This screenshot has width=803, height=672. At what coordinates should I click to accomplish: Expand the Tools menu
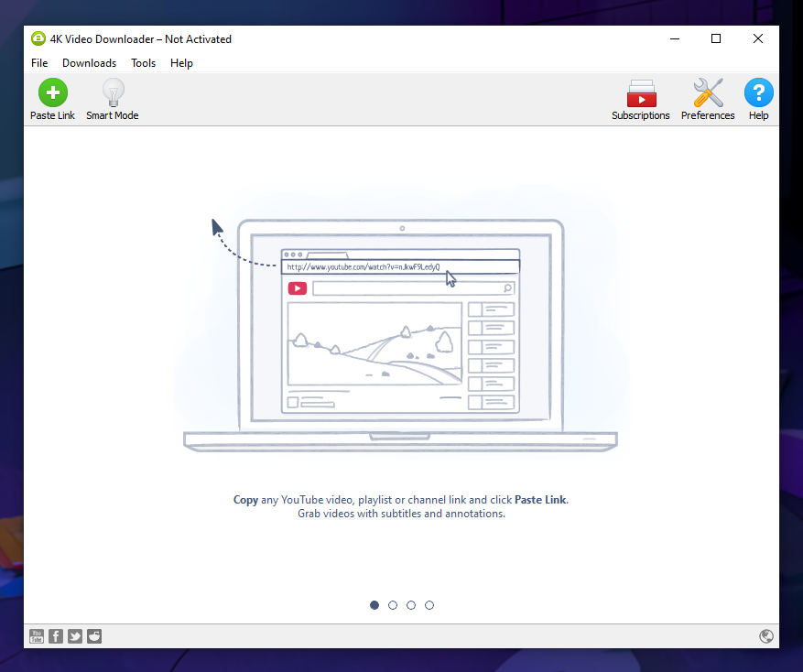pos(143,63)
